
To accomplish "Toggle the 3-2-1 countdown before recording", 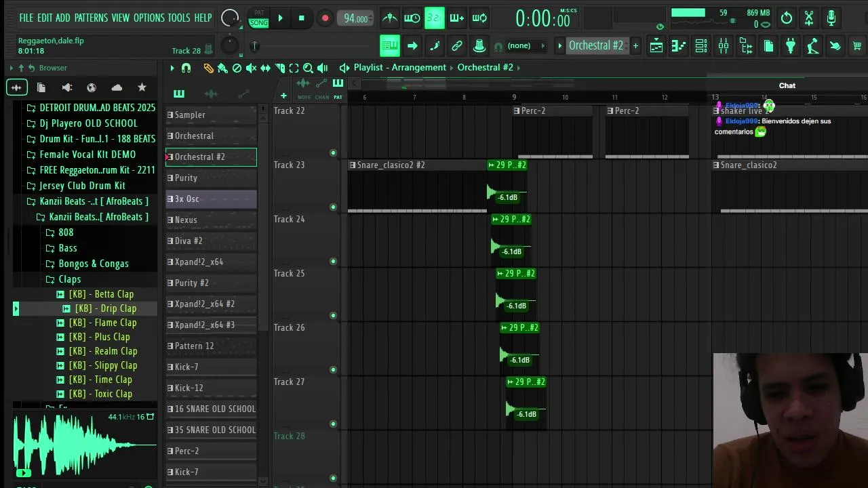I will pos(435,18).
